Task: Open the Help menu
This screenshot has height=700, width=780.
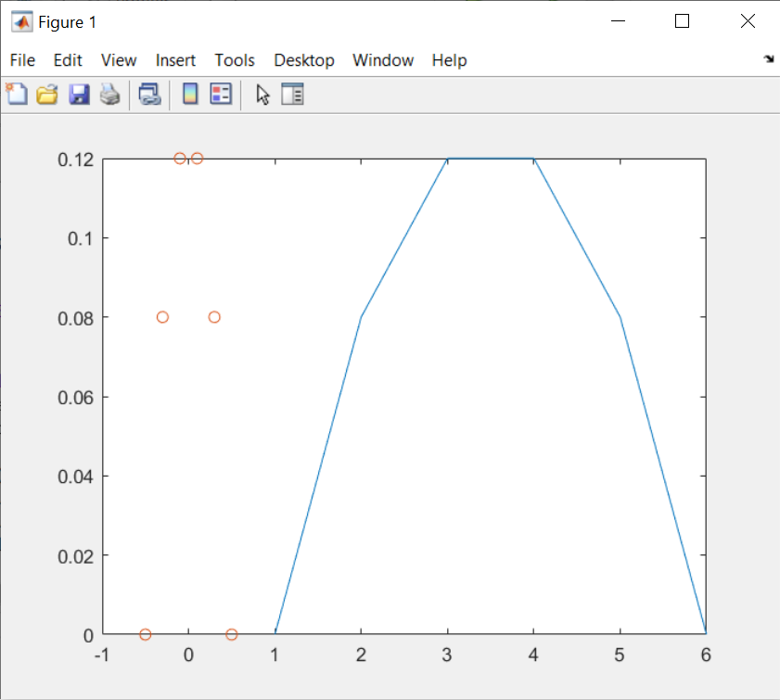Action: click(449, 60)
